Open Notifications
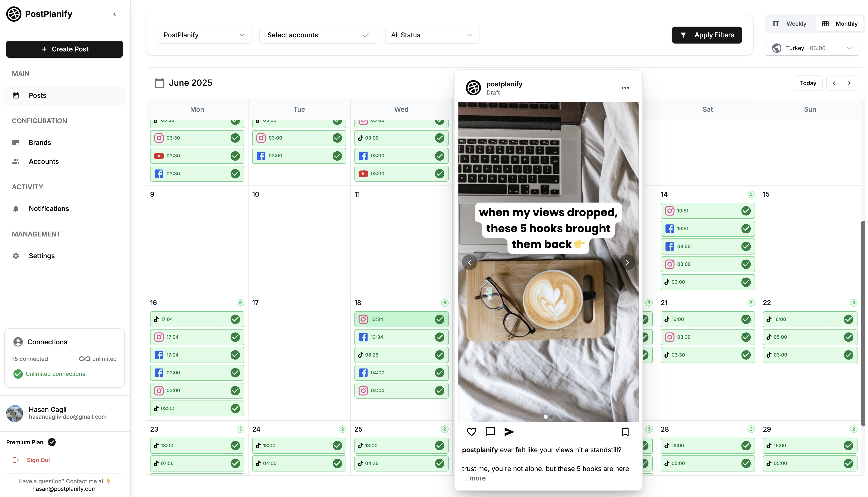Screen dimensions: 868x497 click(48, 209)
